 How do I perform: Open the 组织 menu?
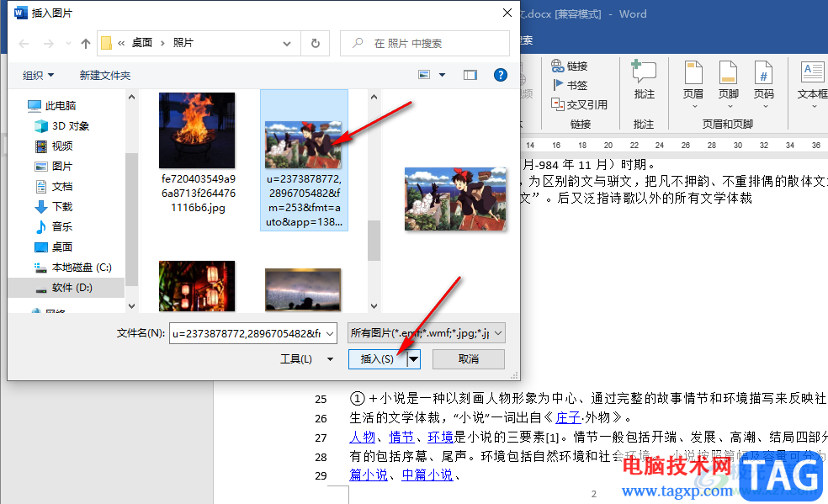click(x=38, y=76)
